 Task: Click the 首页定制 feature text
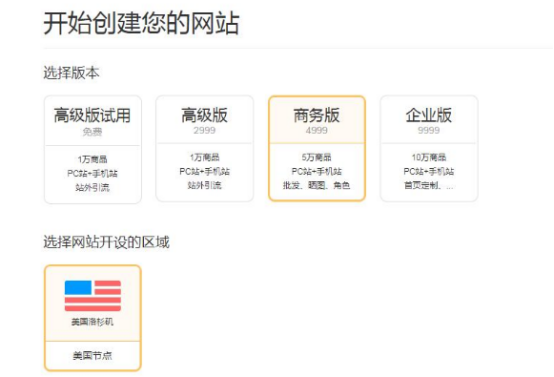pos(429,185)
